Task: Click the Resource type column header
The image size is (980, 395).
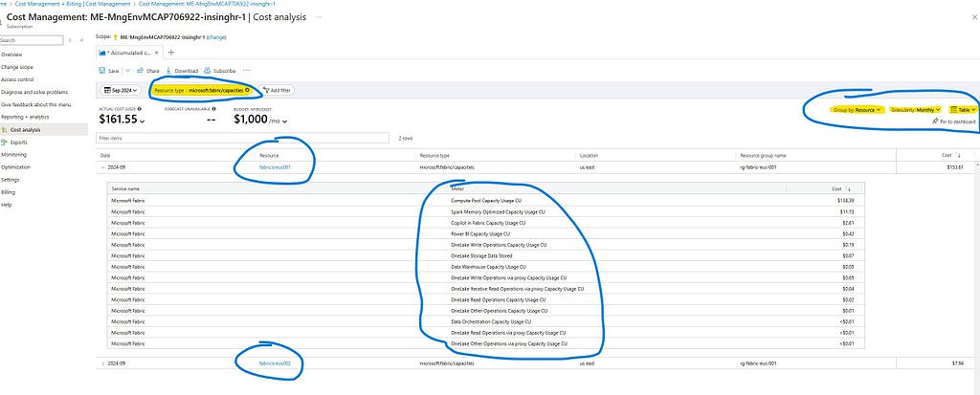Action: coord(434,155)
